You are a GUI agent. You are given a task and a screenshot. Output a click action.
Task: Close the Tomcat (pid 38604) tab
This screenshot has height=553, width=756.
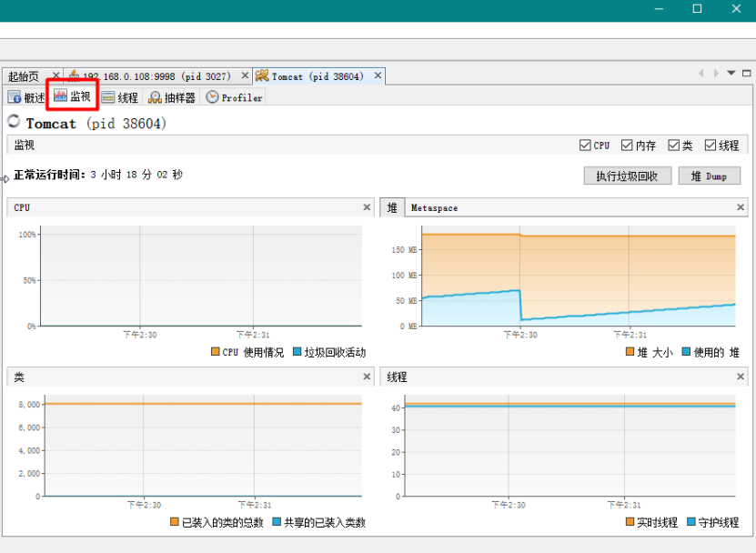(378, 75)
